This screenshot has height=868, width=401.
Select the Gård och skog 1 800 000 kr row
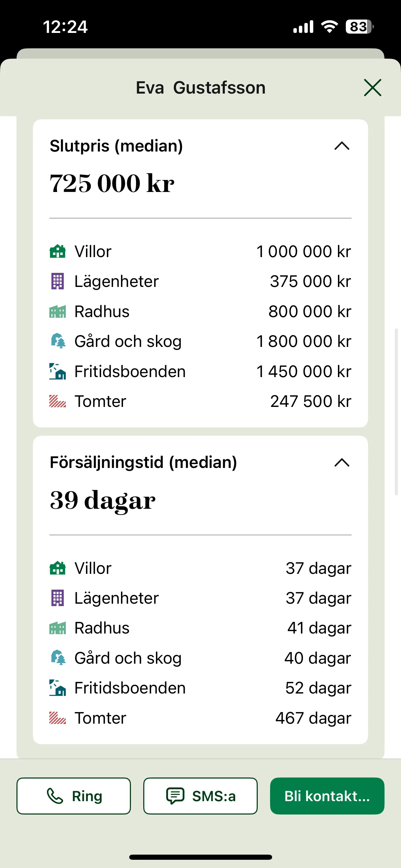[x=200, y=341]
